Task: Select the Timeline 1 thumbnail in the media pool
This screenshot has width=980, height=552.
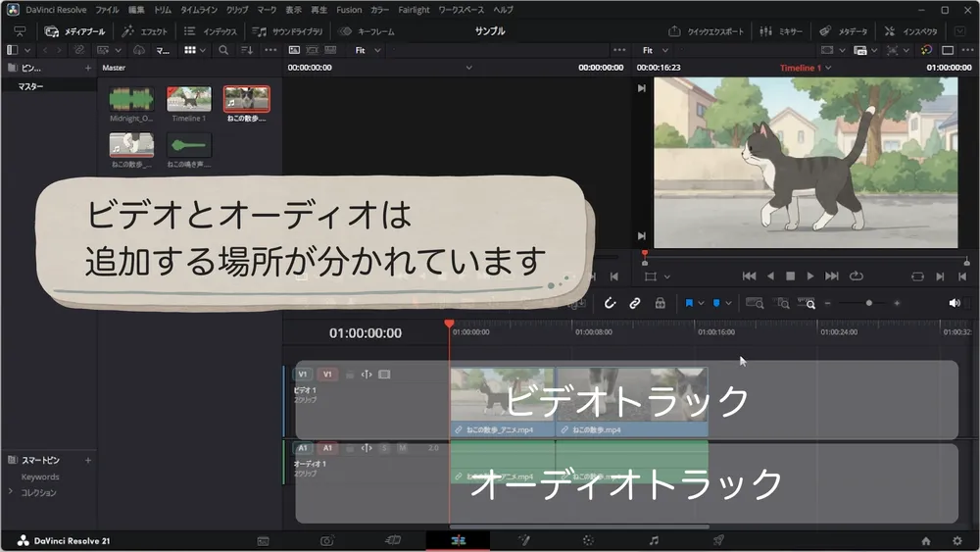Action: 189,99
